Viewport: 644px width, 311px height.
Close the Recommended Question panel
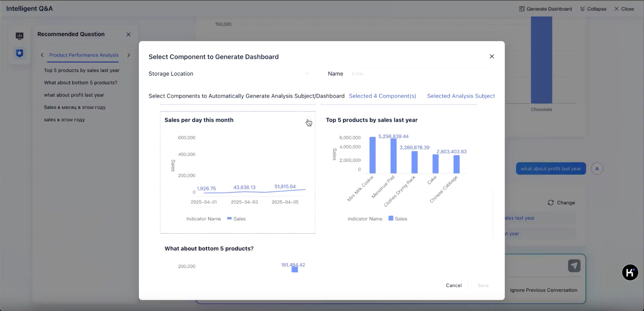pyautogui.click(x=128, y=35)
